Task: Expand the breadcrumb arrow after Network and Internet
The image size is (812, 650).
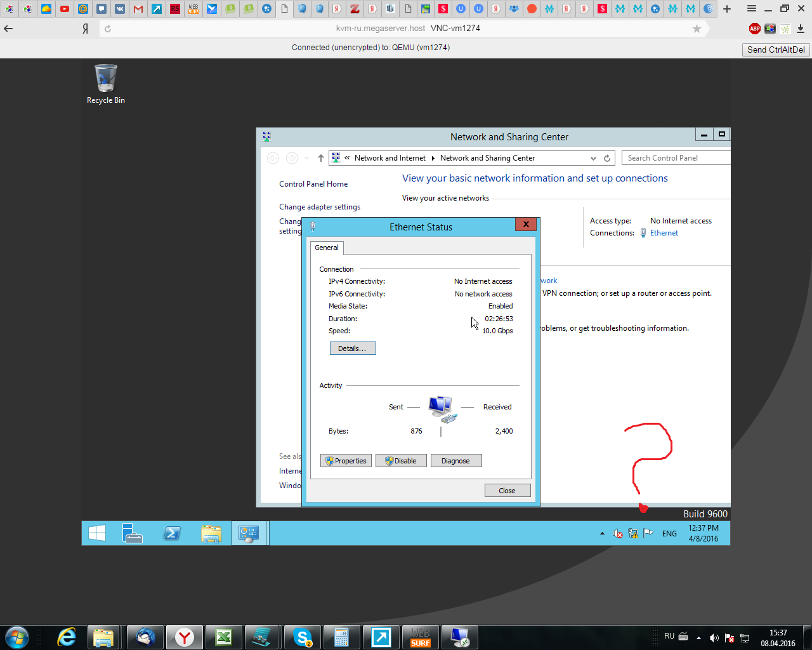Action: [x=433, y=158]
